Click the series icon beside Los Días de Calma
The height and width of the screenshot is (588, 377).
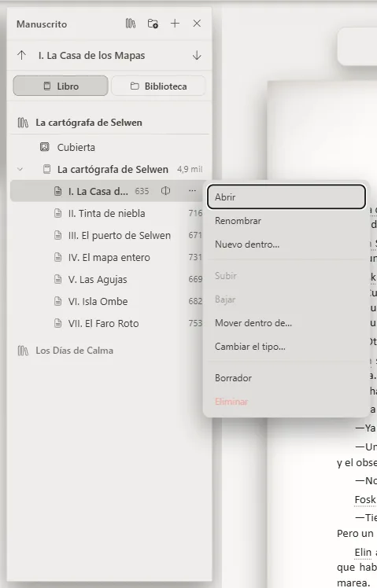pos(23,351)
